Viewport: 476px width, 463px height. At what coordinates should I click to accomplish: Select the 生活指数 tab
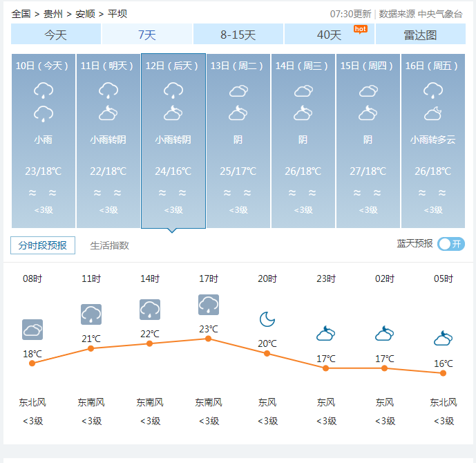(x=109, y=245)
